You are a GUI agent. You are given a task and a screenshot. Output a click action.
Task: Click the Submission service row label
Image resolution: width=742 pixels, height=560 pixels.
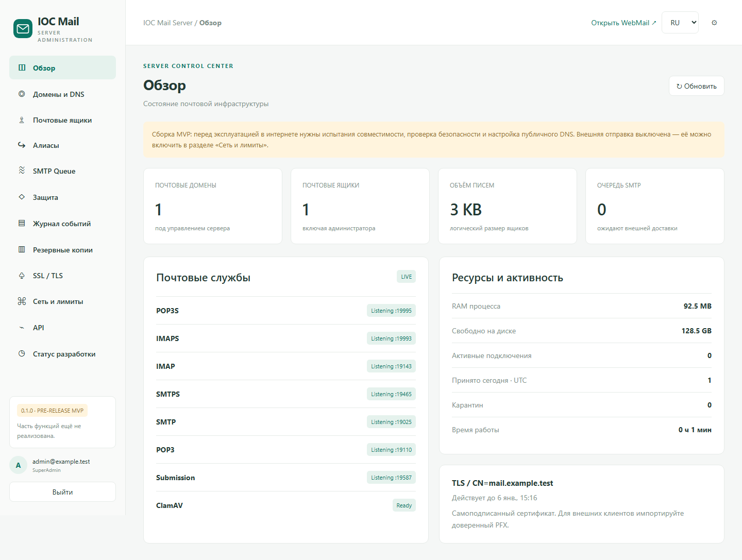coord(175,478)
